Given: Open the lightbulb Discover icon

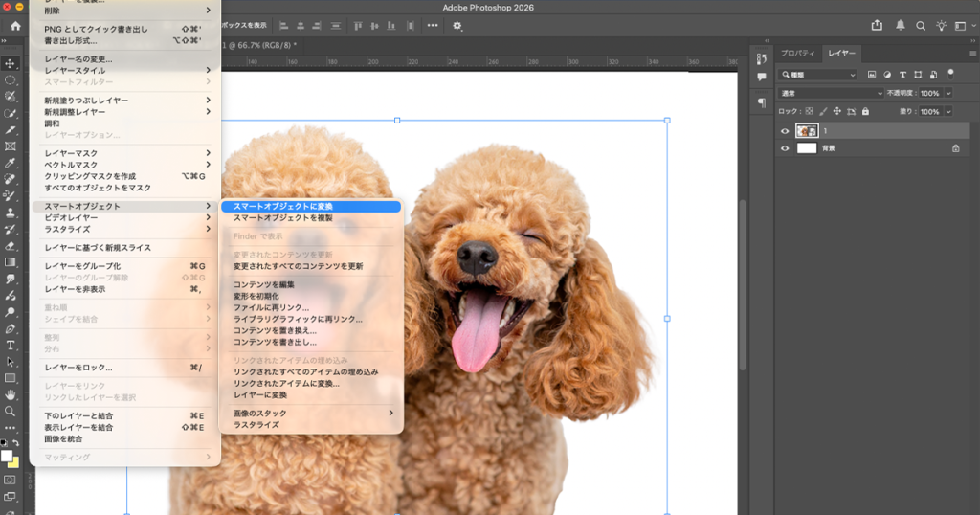Looking at the screenshot, I should pos(942,26).
